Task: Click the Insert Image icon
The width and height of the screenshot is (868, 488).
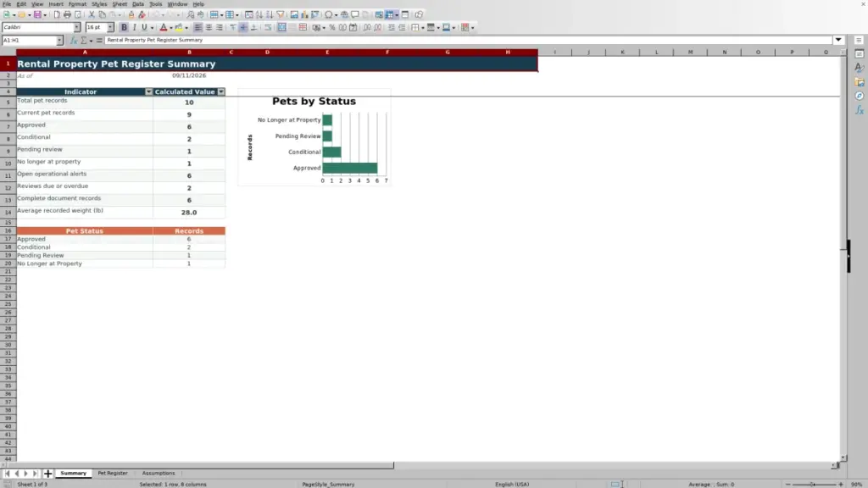Action: (294, 14)
